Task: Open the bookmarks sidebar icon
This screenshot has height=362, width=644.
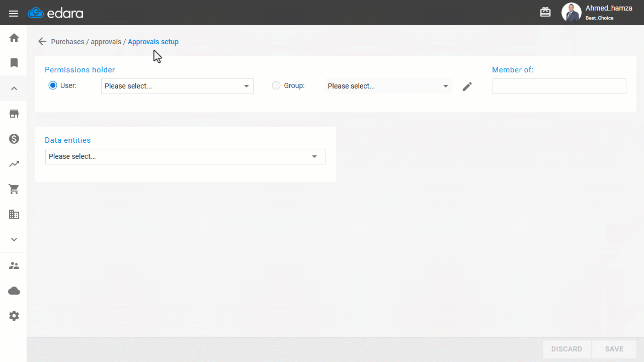Action: (14, 63)
